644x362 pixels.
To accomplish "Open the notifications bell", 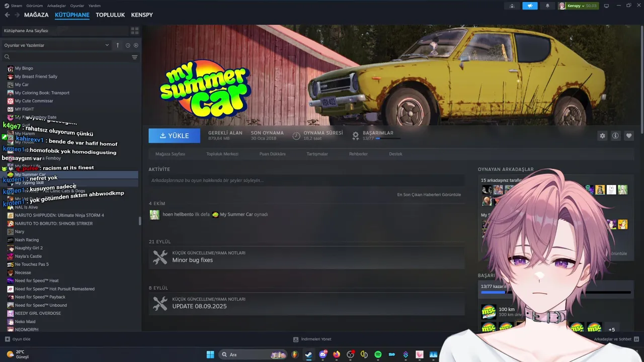I will tap(547, 6).
